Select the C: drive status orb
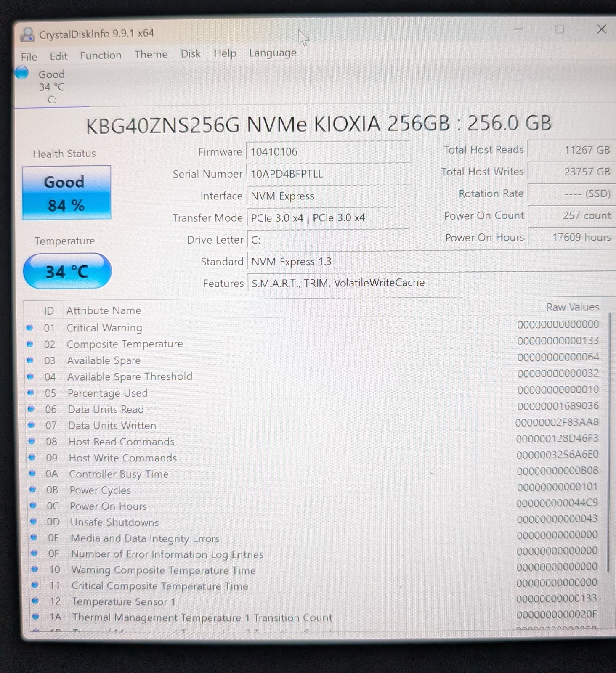Image resolution: width=616 pixels, height=673 pixels. [x=22, y=73]
